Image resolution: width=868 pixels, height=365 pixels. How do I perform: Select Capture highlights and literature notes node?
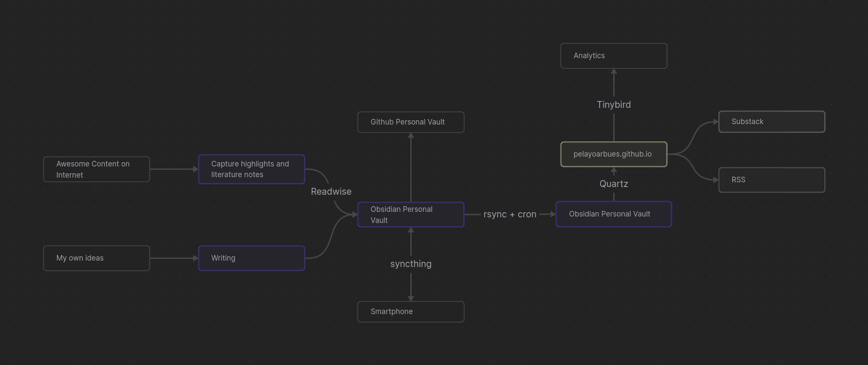[251, 169]
